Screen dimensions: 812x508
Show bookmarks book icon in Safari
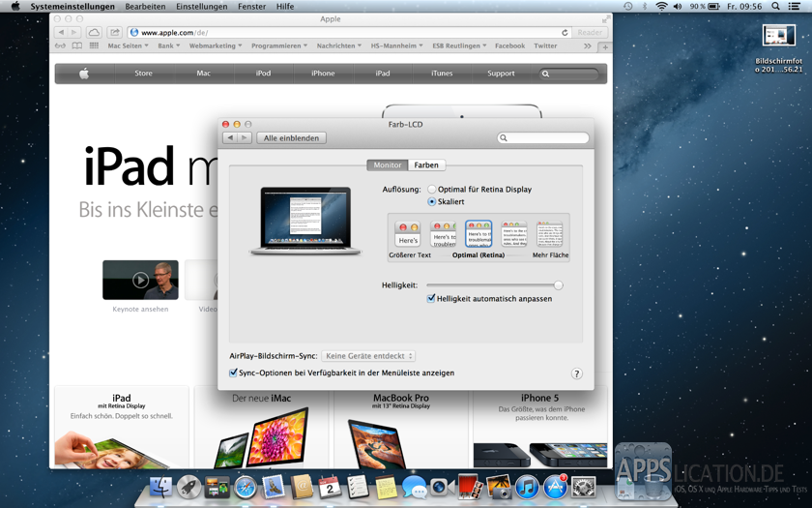[77, 45]
